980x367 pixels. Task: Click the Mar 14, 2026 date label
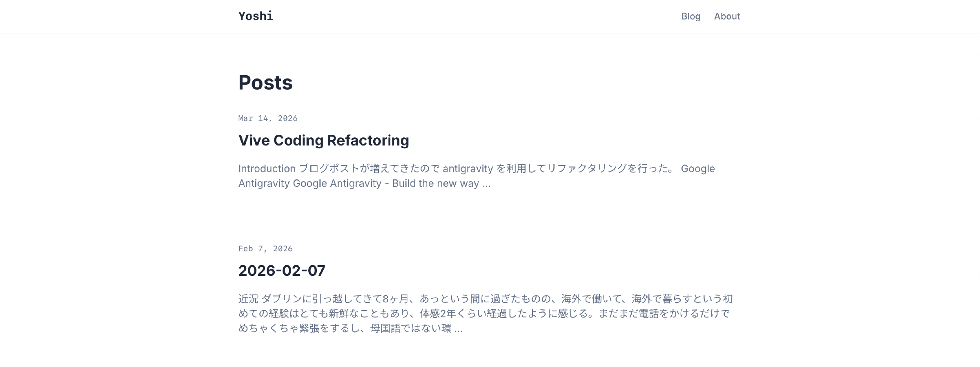coord(268,118)
